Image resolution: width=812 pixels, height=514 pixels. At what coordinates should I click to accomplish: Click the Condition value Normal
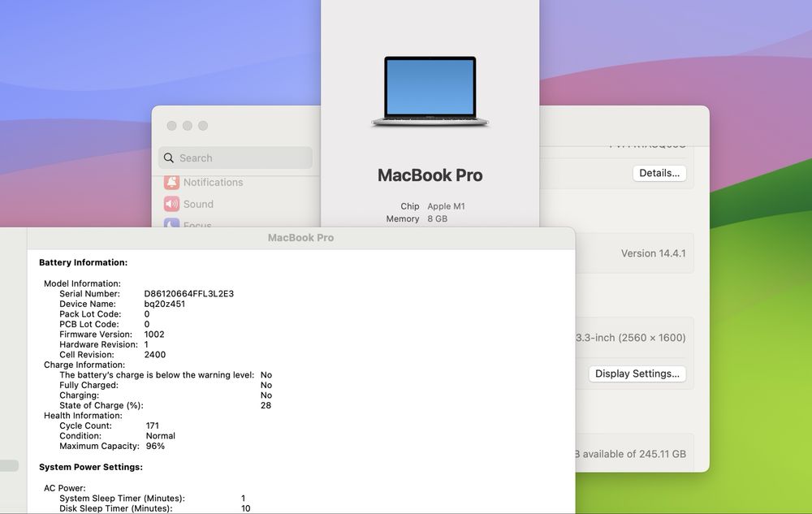pyautogui.click(x=161, y=436)
